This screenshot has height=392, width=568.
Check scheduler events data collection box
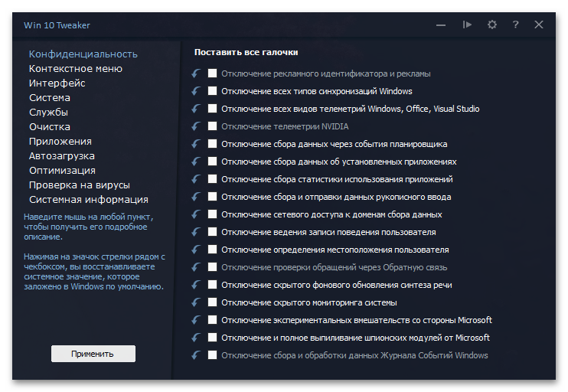click(212, 143)
